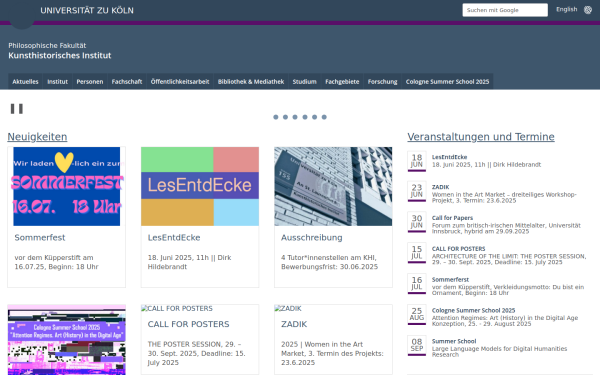Click the broken ZADIK image placeholder
The height and width of the screenshot is (375, 600).
tap(288, 308)
